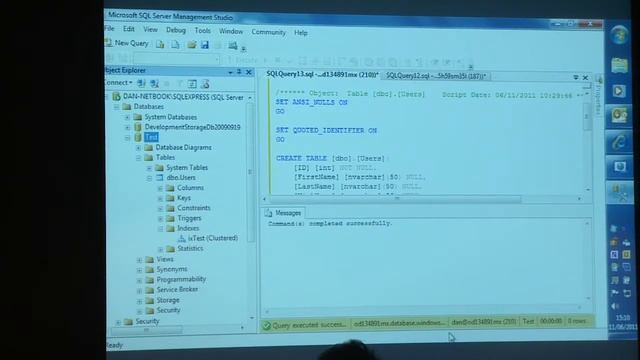Select the ixTest (Clustered) index

213,238
